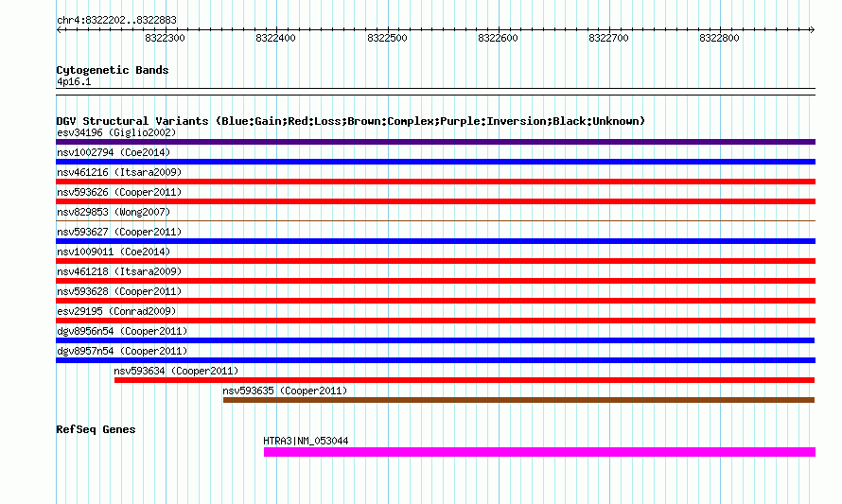
Task: Select the esv29195 (Conrad2009) label
Action: click(116, 311)
